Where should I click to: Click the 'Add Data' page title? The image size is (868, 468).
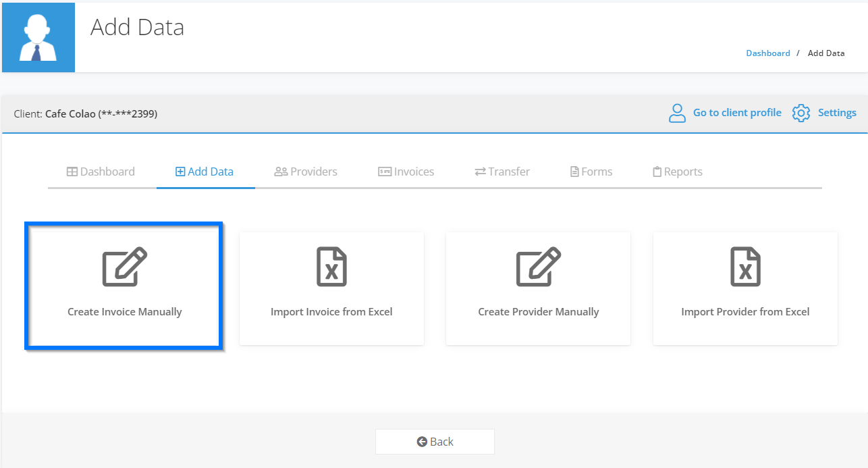tap(137, 27)
